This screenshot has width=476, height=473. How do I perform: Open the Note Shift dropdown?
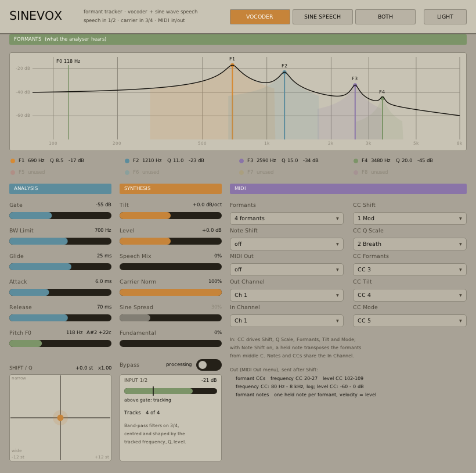click(287, 244)
